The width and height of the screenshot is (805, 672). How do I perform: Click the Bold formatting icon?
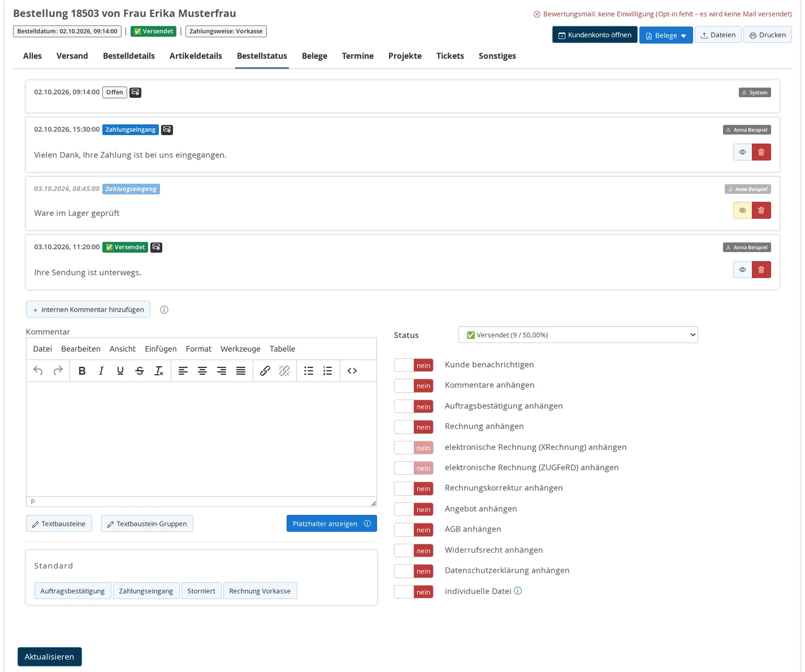(x=82, y=371)
